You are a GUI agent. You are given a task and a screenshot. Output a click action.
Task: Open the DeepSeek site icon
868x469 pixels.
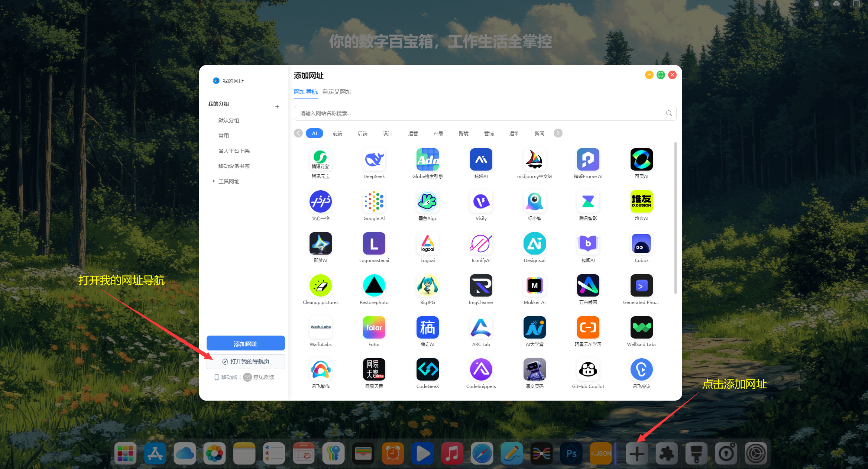(374, 159)
